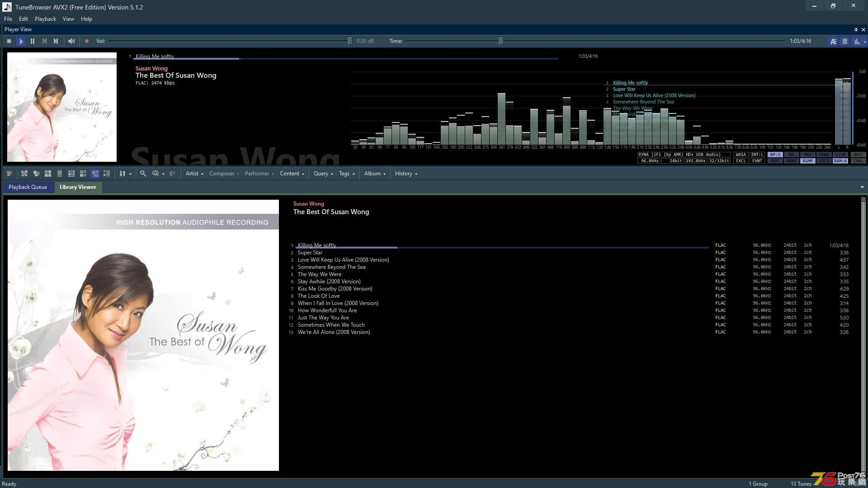
Task: Open the File menu
Action: click(8, 19)
